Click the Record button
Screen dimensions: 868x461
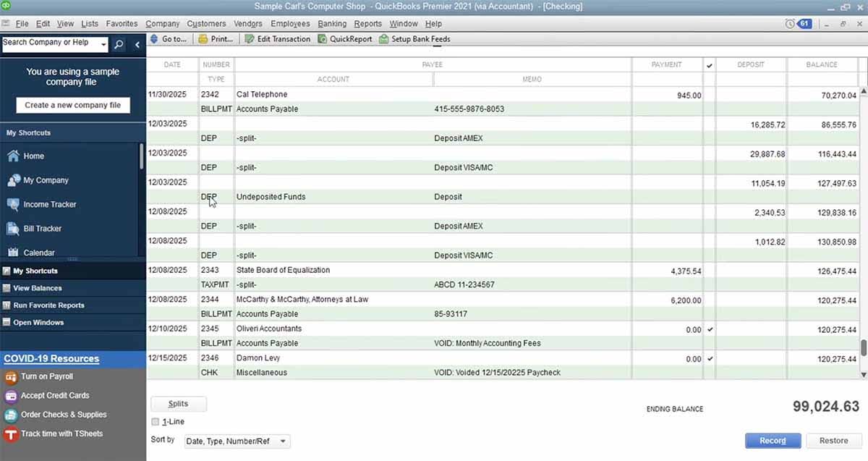(773, 441)
